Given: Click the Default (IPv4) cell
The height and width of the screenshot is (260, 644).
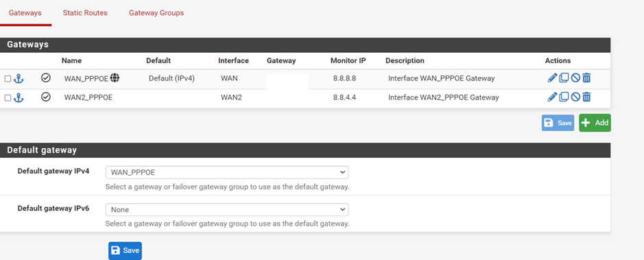Looking at the screenshot, I should 171,78.
